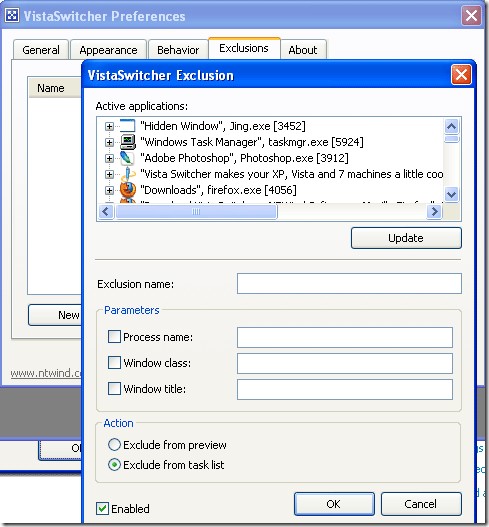Click New button in Preferences window

[55, 315]
